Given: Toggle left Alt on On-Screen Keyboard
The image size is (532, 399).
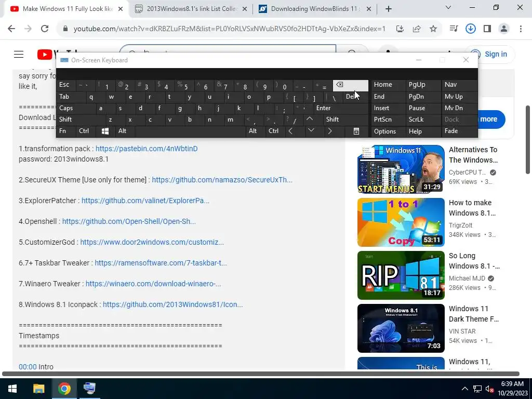Looking at the screenshot, I should point(125,131).
